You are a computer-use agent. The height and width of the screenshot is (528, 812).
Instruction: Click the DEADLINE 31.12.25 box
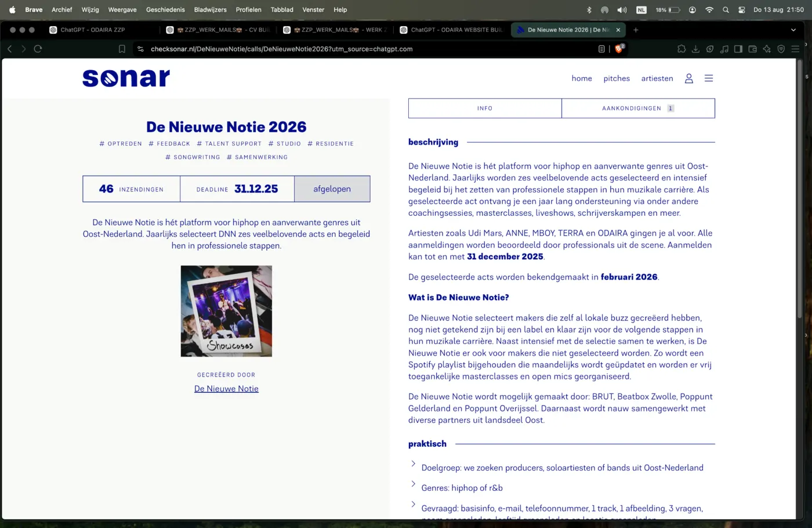[x=237, y=189]
